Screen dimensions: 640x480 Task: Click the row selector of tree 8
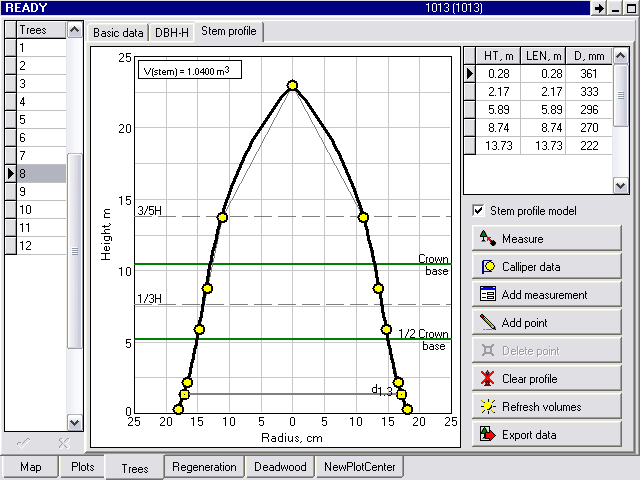click(11, 173)
